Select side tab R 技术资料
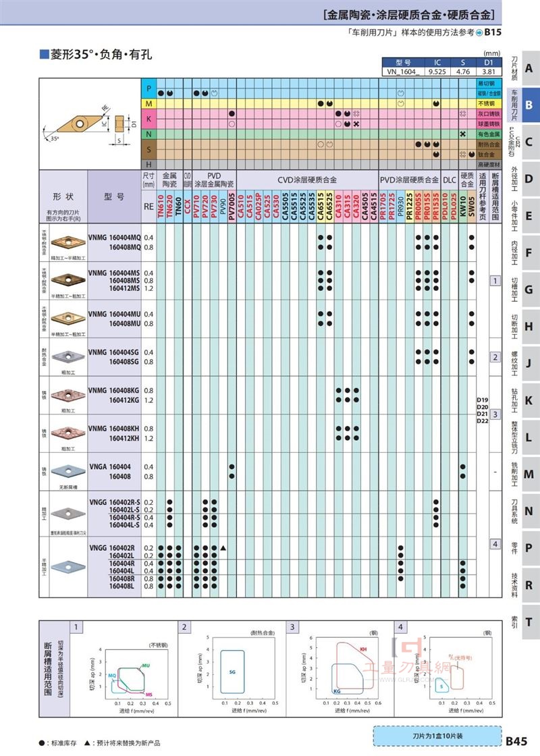The width and height of the screenshot is (540, 756). pyautogui.click(x=523, y=585)
